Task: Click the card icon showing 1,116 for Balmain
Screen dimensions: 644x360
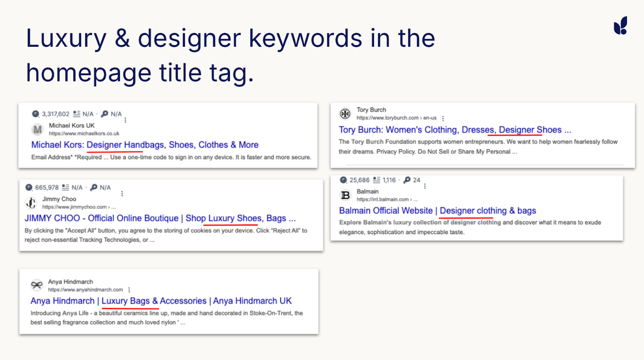Action: [x=377, y=180]
